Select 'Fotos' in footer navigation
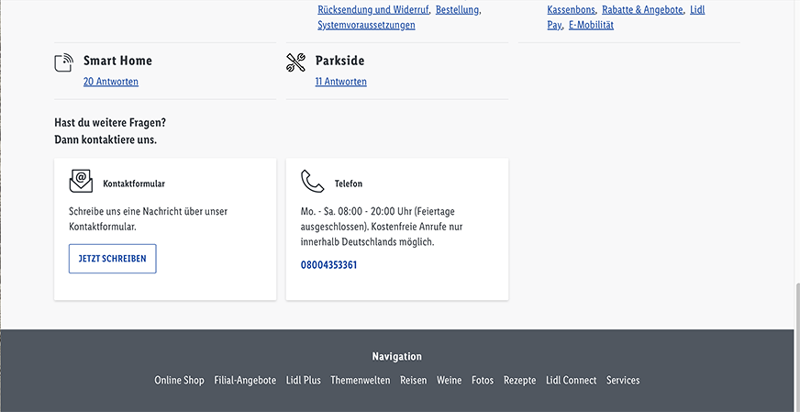The height and width of the screenshot is (412, 800). click(x=483, y=380)
